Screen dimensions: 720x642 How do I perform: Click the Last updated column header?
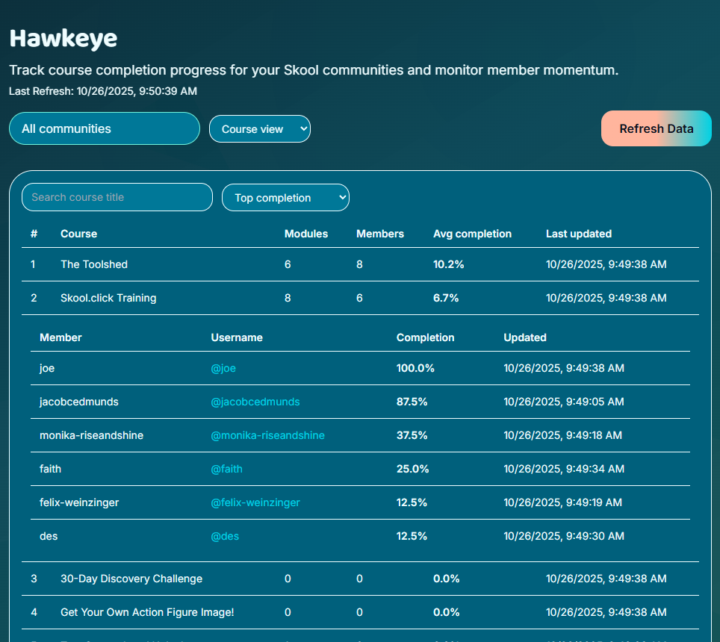pos(578,234)
